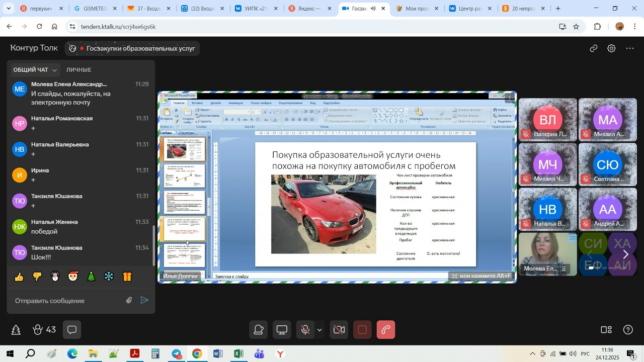Show next participants with right arrow
The height and width of the screenshot is (362, 644).
tap(625, 254)
